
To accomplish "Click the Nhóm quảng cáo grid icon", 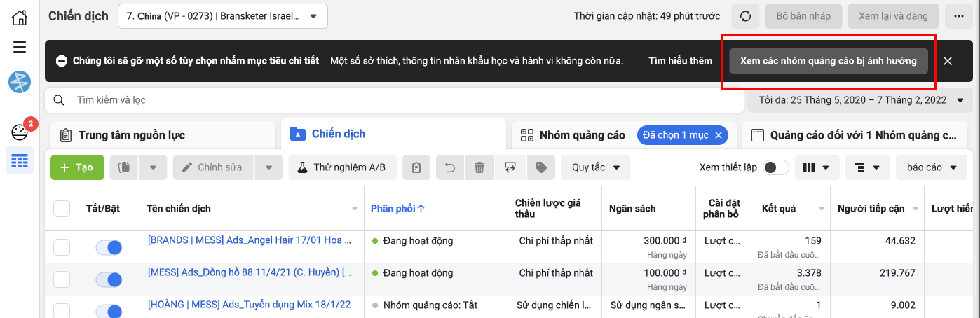I will pyautogui.click(x=526, y=135).
